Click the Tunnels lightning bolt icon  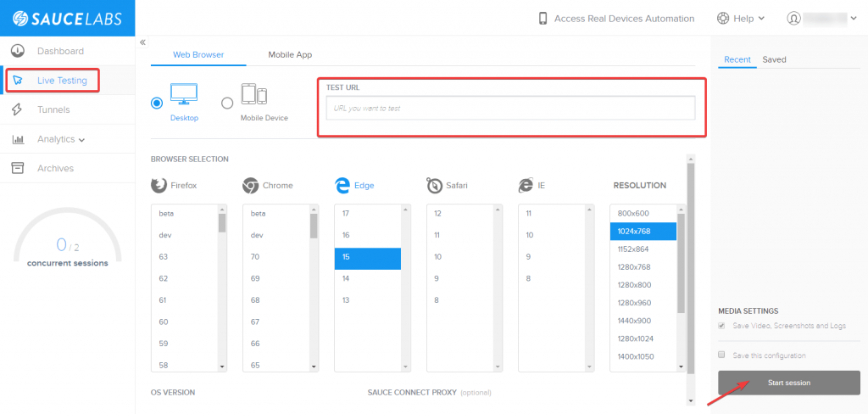[x=17, y=109]
